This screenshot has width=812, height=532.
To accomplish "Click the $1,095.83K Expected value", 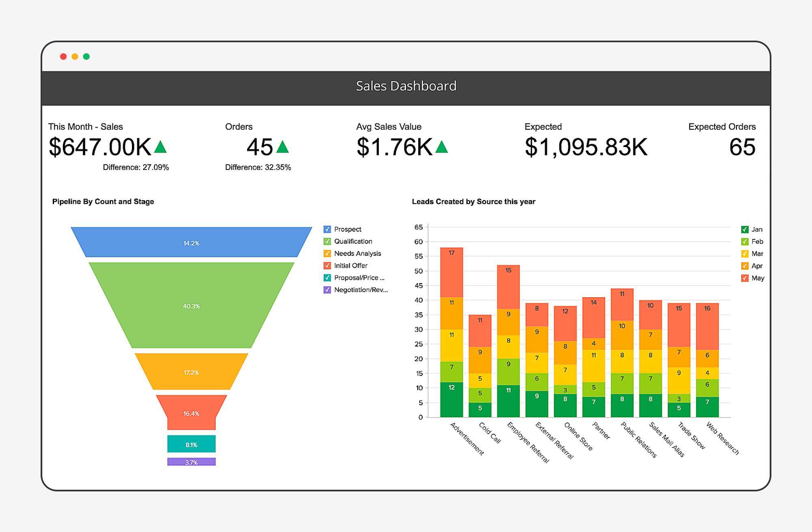I will click(586, 147).
